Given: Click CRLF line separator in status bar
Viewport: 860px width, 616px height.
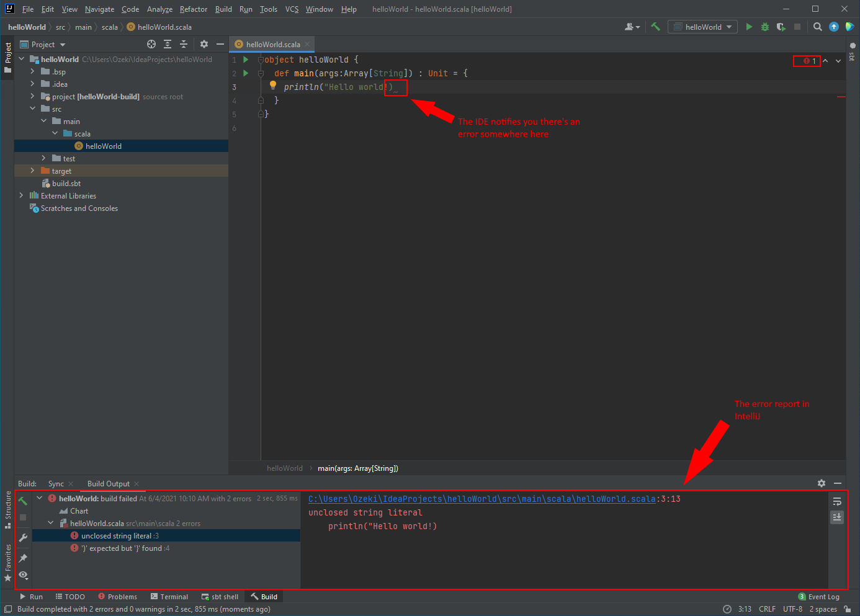Looking at the screenshot, I should pos(767,609).
